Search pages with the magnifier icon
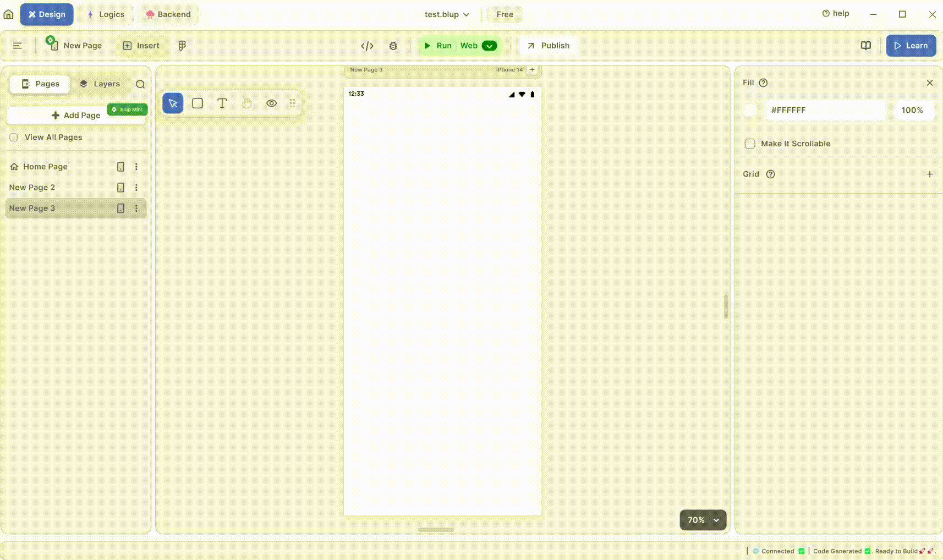 pos(140,84)
